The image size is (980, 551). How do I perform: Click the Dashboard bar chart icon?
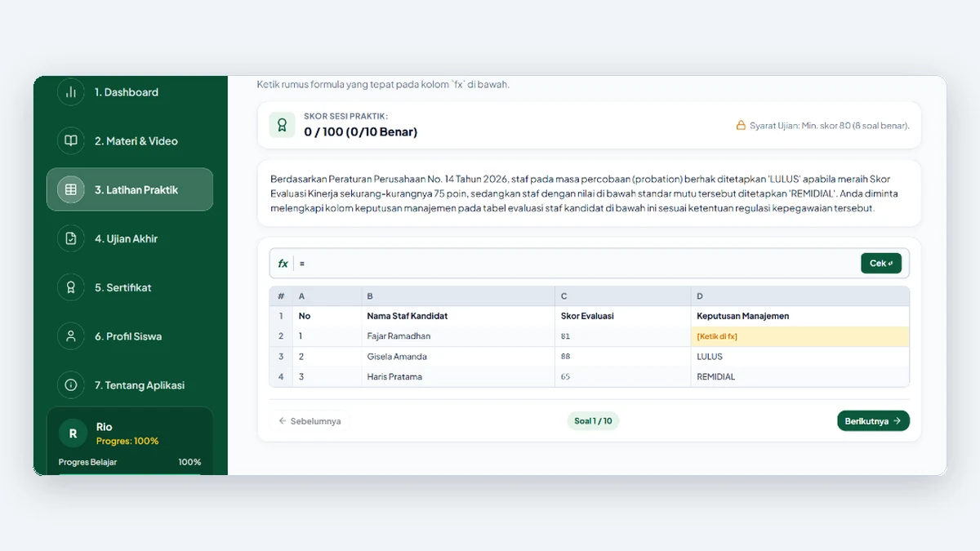71,92
